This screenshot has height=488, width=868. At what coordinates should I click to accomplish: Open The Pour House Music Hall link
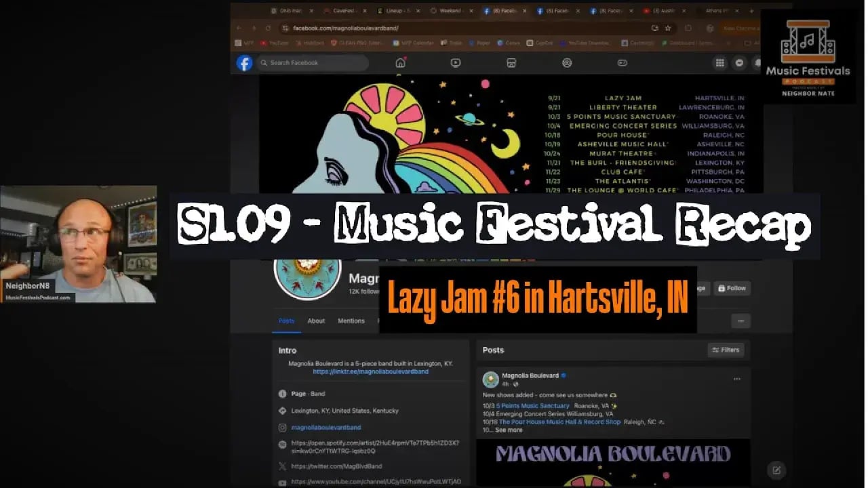click(x=559, y=422)
